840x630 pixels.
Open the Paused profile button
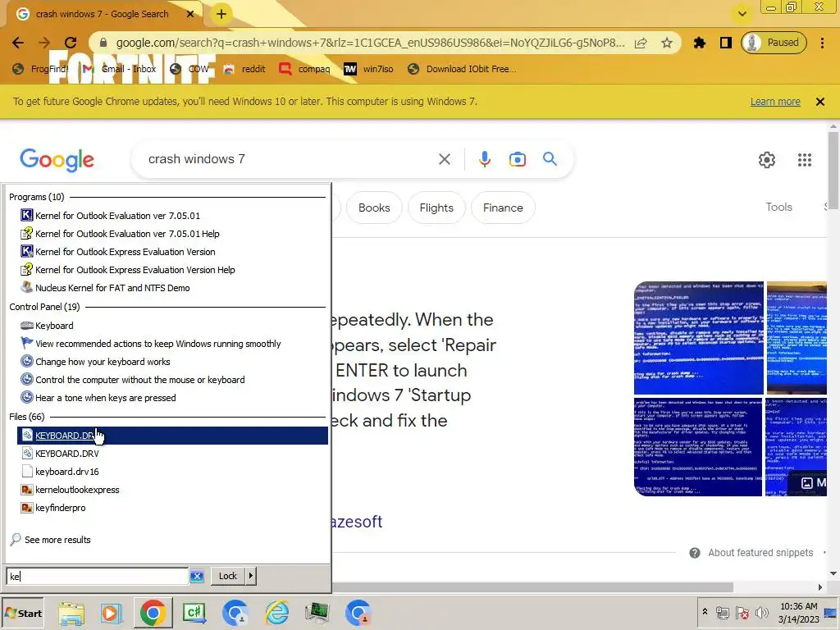pos(774,43)
